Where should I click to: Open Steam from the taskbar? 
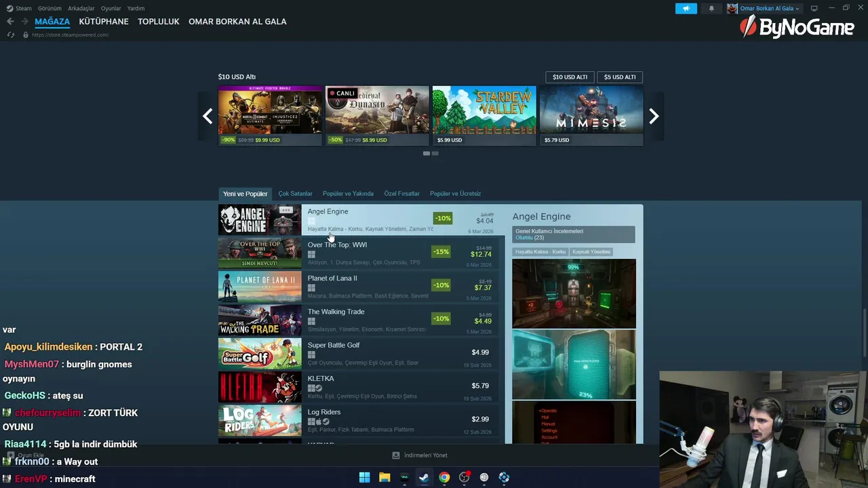(x=424, y=477)
